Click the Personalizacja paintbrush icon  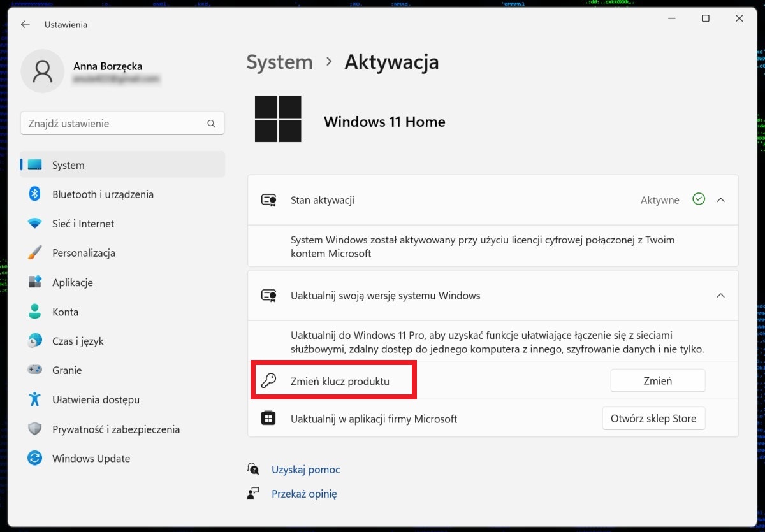tap(34, 253)
